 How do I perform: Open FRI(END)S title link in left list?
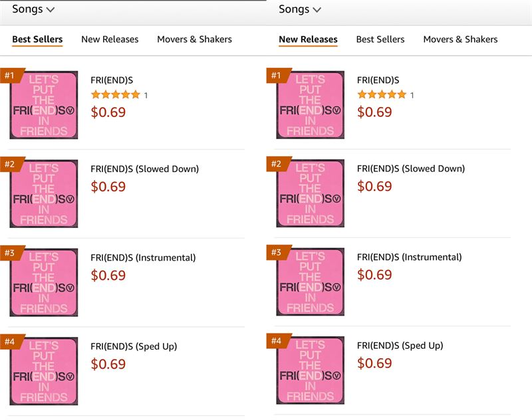112,80
